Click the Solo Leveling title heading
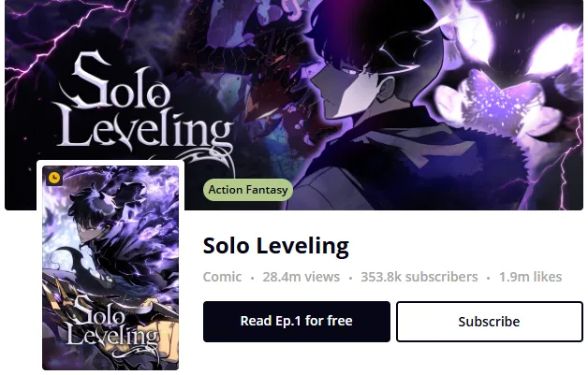The height and width of the screenshot is (375, 588). [x=275, y=247]
